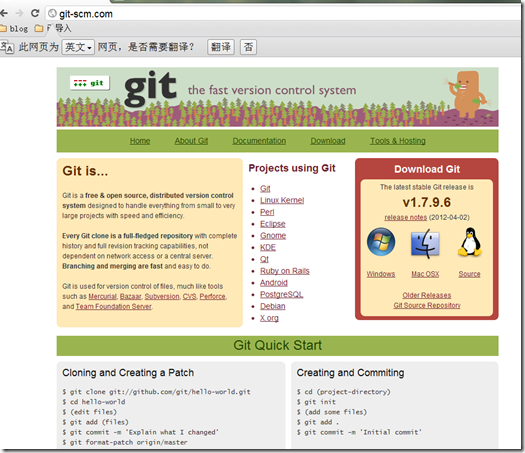Open the About Git navigation link
This screenshot has width=525, height=453.
[x=191, y=141]
